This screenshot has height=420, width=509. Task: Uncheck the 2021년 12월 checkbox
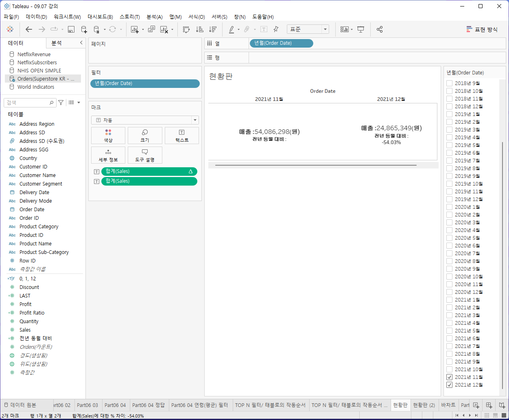450,385
